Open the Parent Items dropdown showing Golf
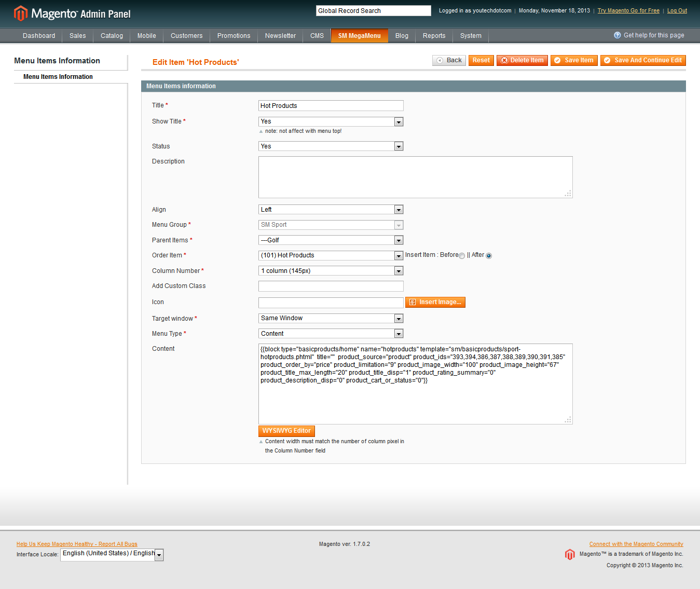The height and width of the screenshot is (589, 700). [x=331, y=240]
